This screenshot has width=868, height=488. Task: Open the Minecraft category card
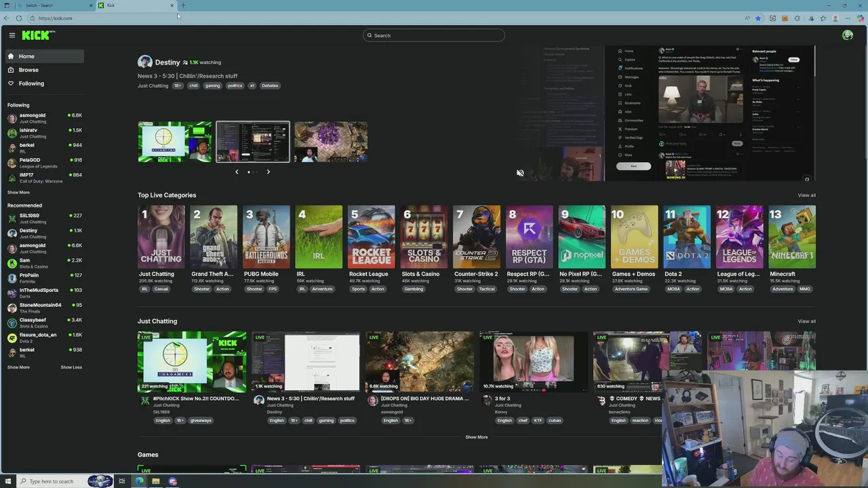[792, 237]
